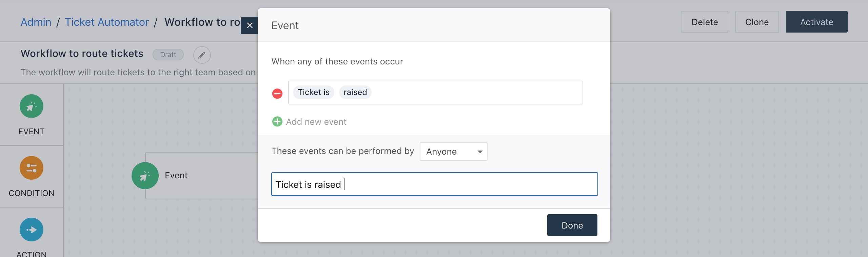Remove the event with red minus icon

coord(277,93)
